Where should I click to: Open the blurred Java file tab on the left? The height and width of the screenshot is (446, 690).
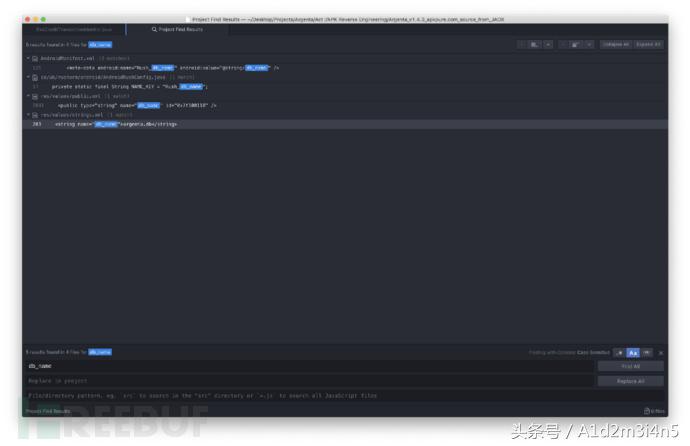pyautogui.click(x=74, y=29)
